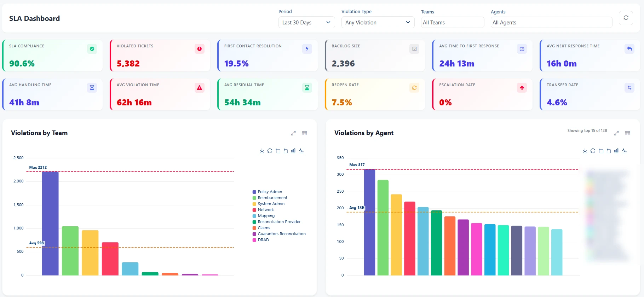Activate area zoom on Violations by Team chart
This screenshot has height=297, width=644.
pos(278,151)
